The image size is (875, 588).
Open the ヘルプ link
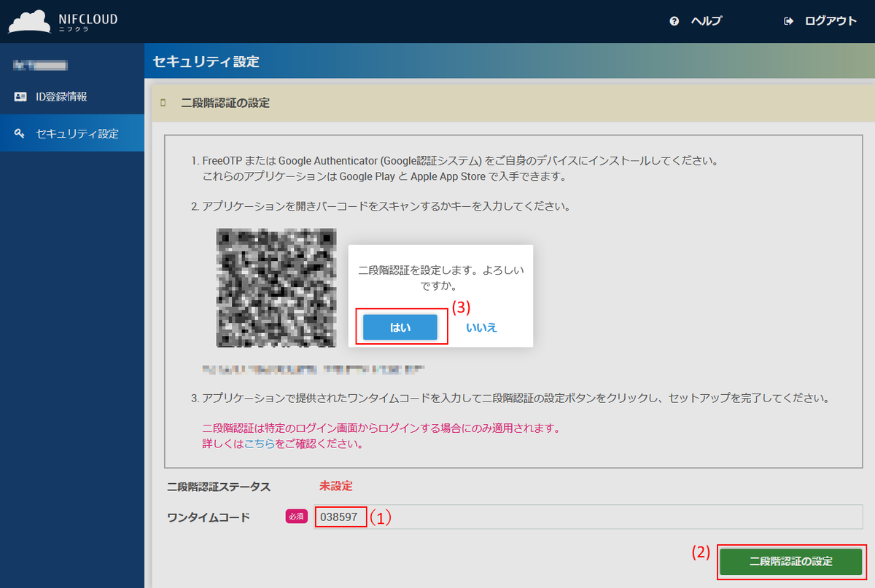tap(706, 21)
